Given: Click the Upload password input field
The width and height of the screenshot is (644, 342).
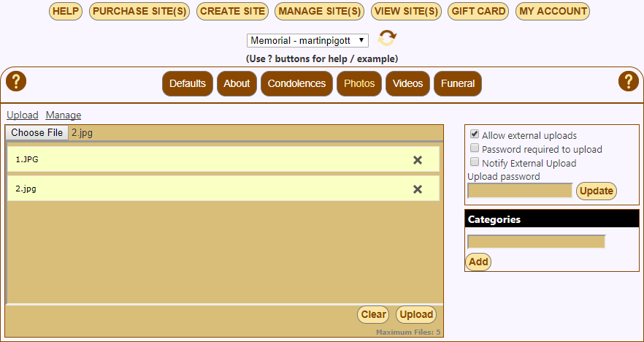Looking at the screenshot, I should click(520, 191).
